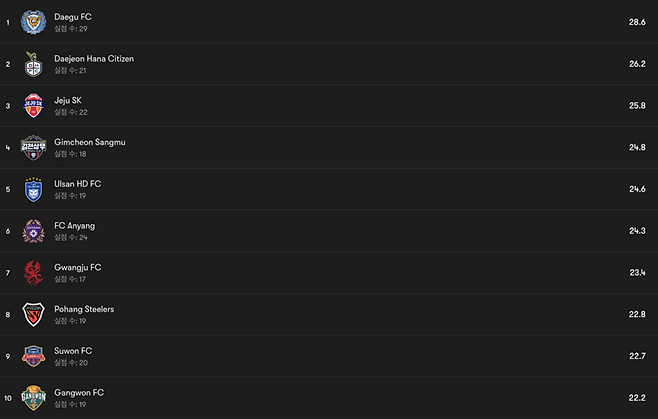Click the Pohang Steelers name text
Image resolution: width=658 pixels, height=419 pixels.
84,309
